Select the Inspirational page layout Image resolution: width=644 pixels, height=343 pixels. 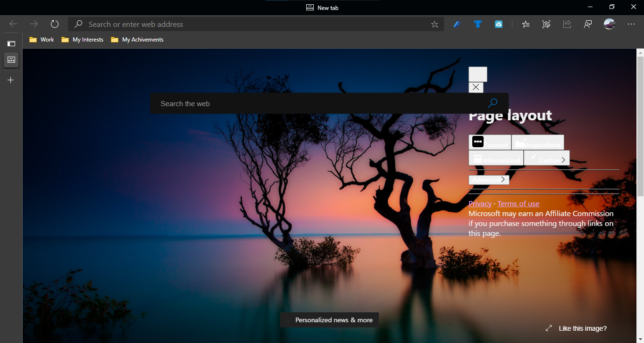(x=537, y=142)
